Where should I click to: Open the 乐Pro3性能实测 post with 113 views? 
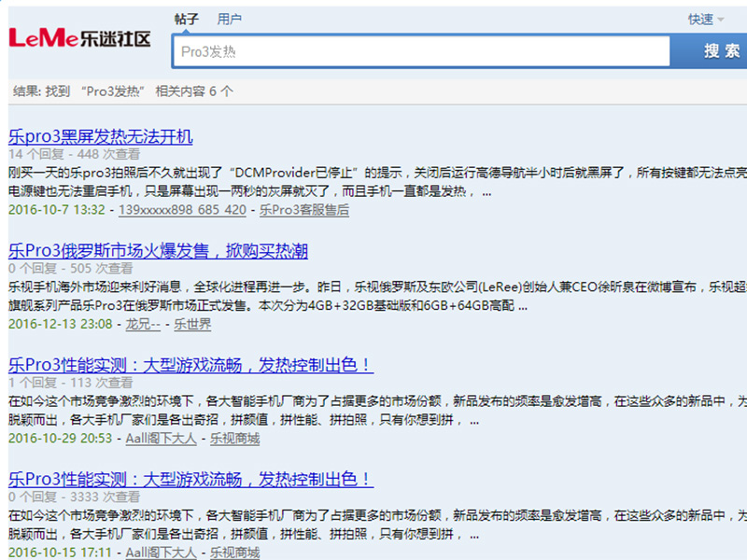click(190, 365)
